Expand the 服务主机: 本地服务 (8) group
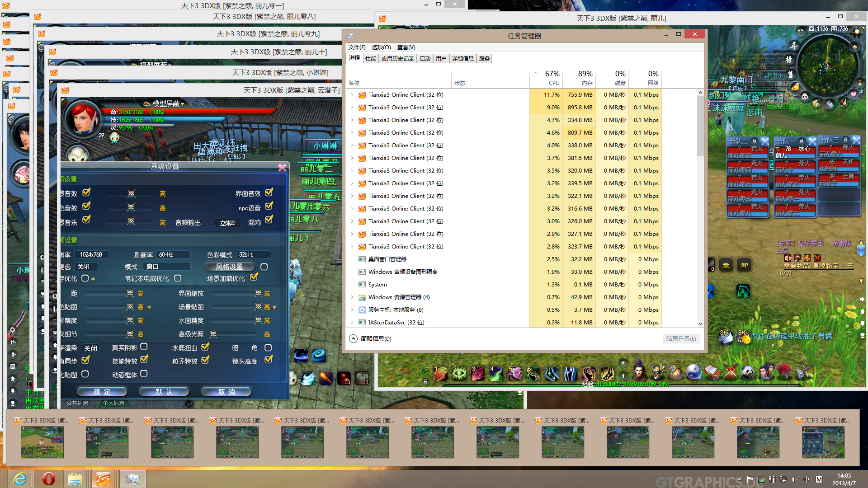 click(x=352, y=310)
